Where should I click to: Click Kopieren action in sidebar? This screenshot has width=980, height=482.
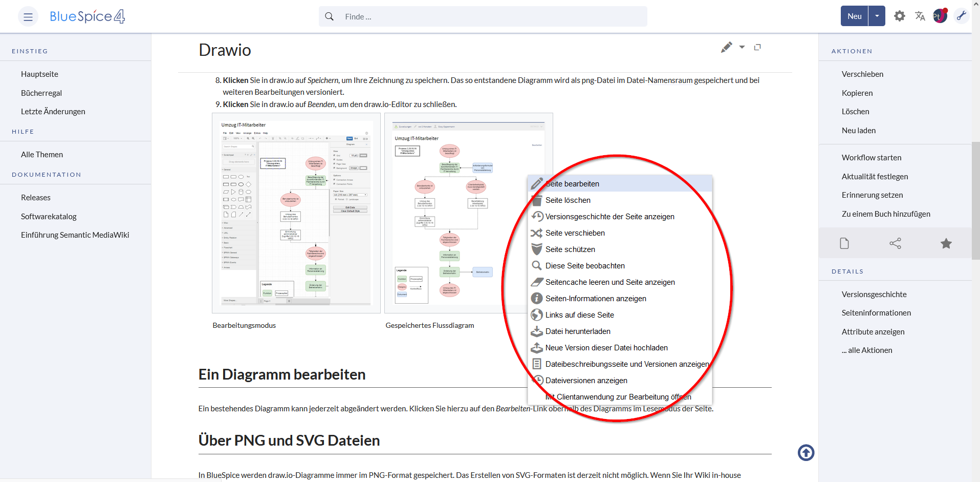(x=857, y=93)
